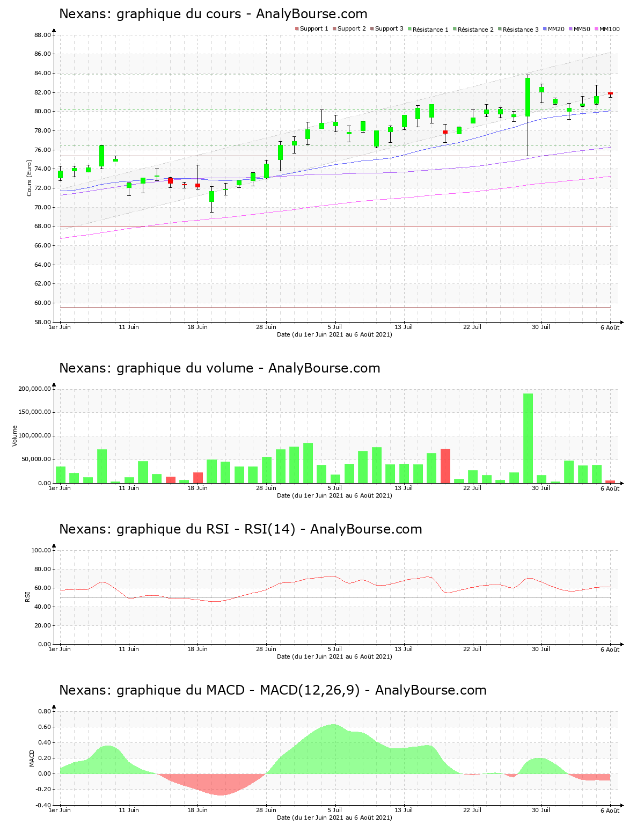Click the 'Support 2' legend label
The image size is (644, 832).
point(352,29)
